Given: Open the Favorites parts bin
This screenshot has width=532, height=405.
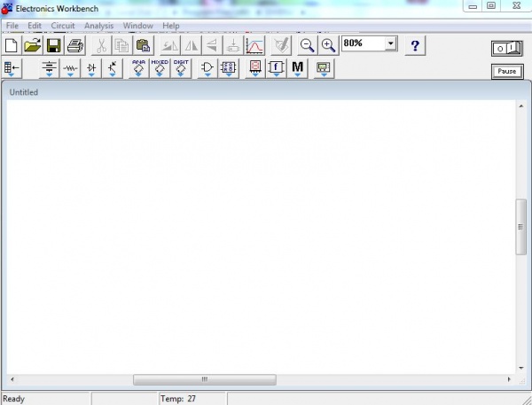Looking at the screenshot, I should pos(12,68).
